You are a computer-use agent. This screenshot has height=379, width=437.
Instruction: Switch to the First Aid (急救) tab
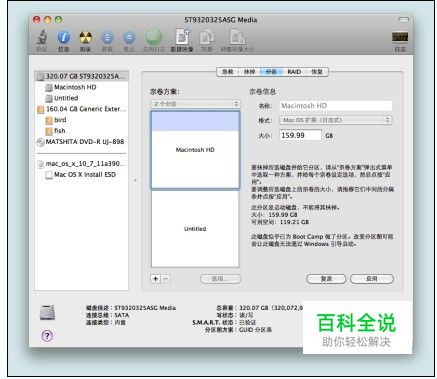228,72
